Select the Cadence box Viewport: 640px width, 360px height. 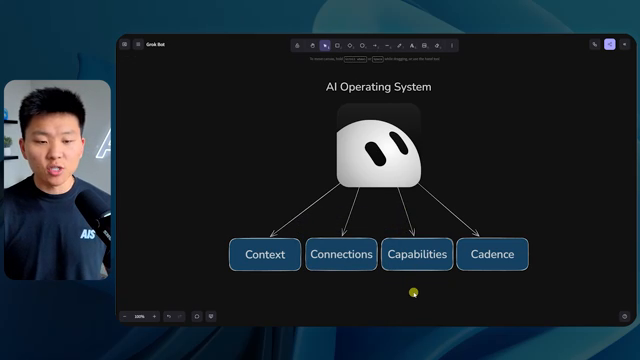[x=492, y=254]
